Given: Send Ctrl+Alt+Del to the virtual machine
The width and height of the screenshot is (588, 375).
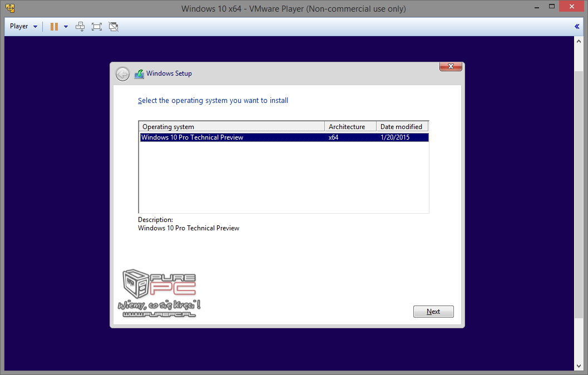Looking at the screenshot, I should [x=80, y=26].
